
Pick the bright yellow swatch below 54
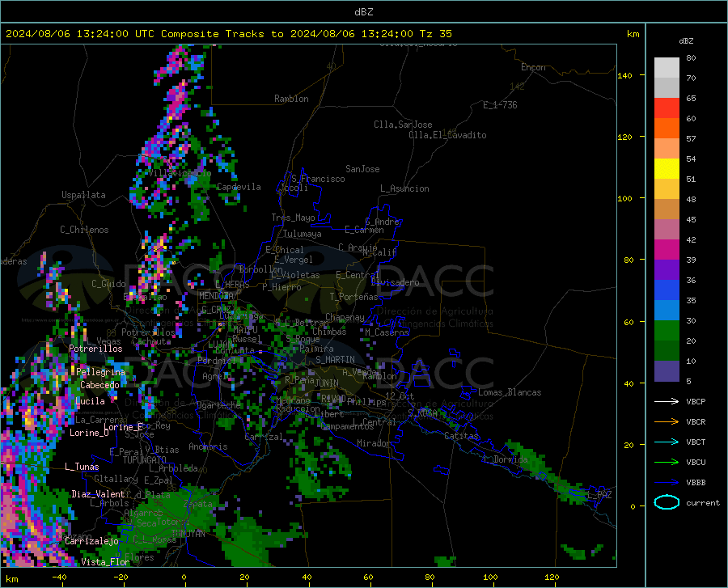click(x=667, y=169)
